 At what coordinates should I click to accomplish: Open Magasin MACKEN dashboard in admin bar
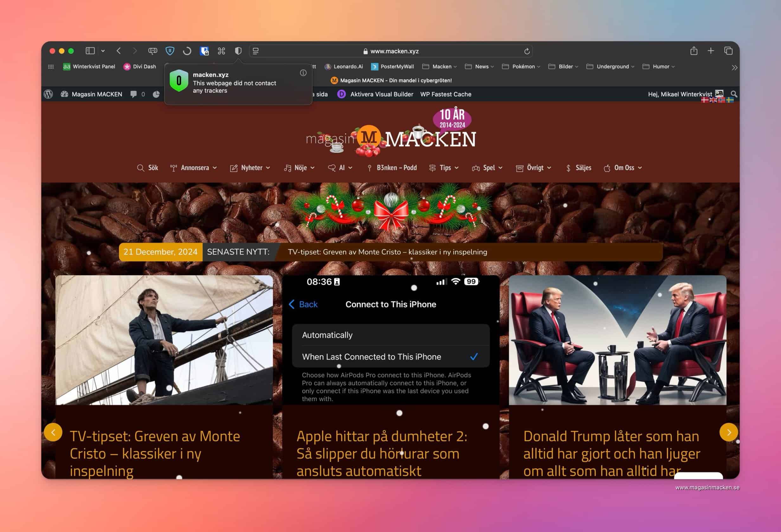pyautogui.click(x=92, y=94)
